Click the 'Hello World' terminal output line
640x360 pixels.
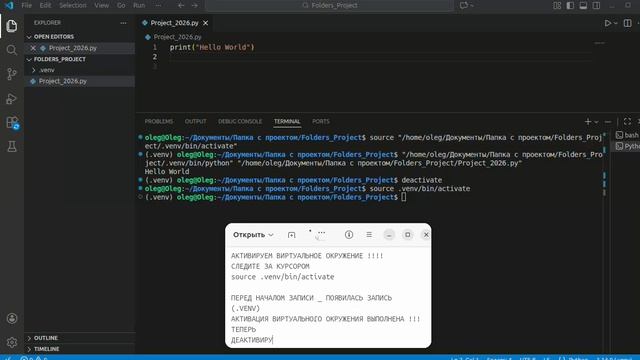(x=167, y=172)
